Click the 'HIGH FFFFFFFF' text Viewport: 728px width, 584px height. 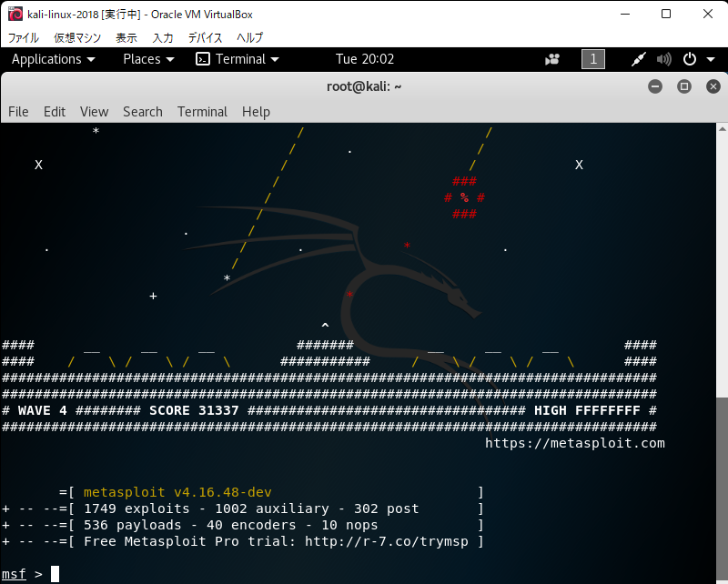587,410
